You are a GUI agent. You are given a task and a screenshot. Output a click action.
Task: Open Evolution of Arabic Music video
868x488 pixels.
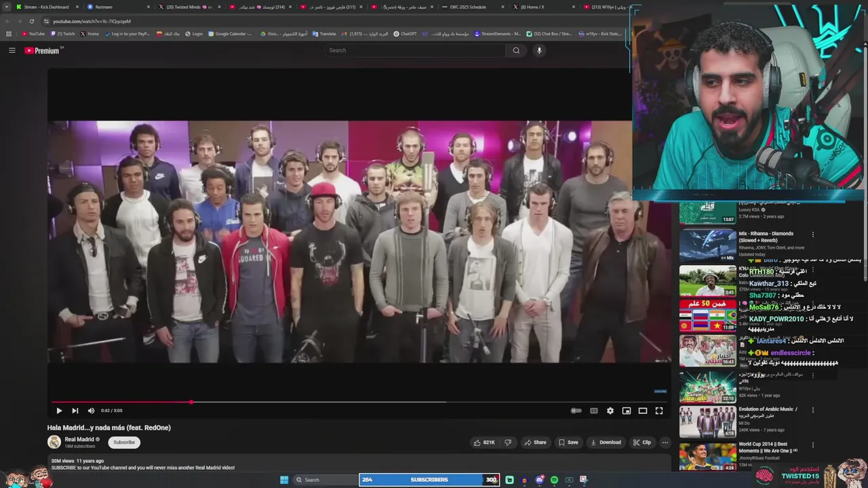tap(707, 422)
